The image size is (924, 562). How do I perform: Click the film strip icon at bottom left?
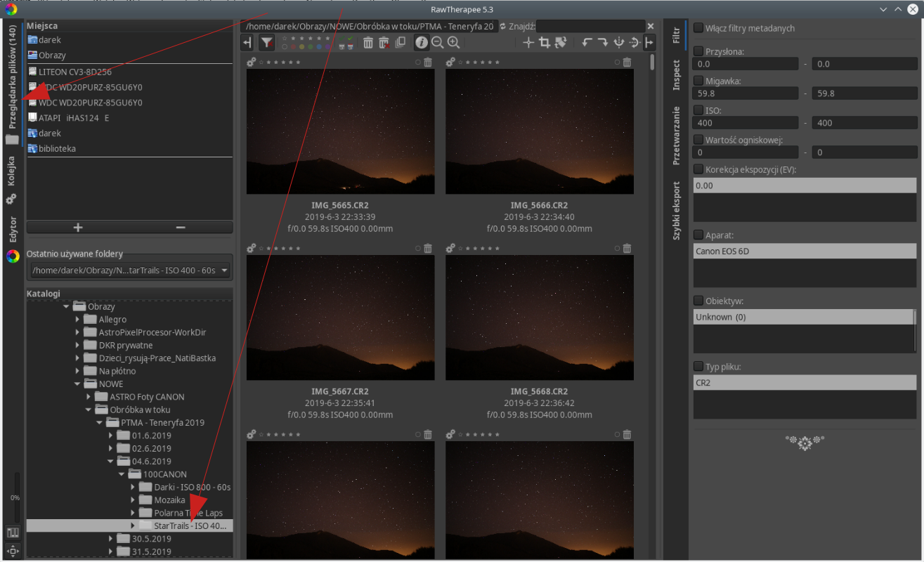coord(13,532)
